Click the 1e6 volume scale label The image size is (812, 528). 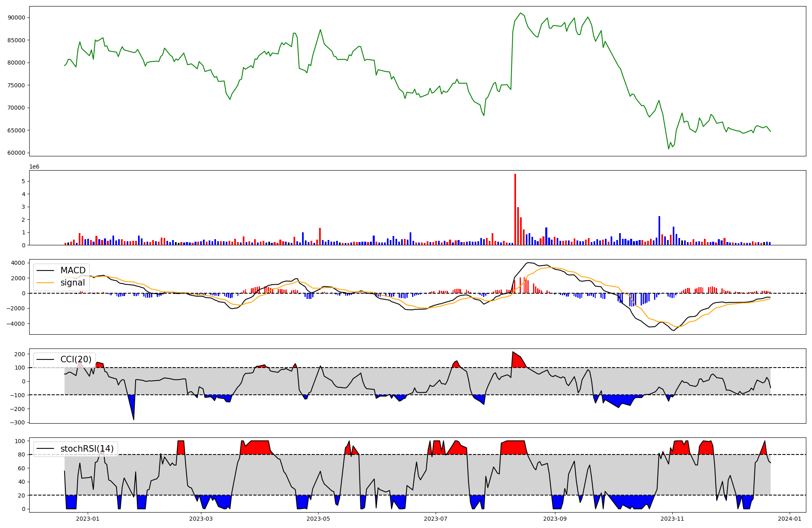[34, 167]
